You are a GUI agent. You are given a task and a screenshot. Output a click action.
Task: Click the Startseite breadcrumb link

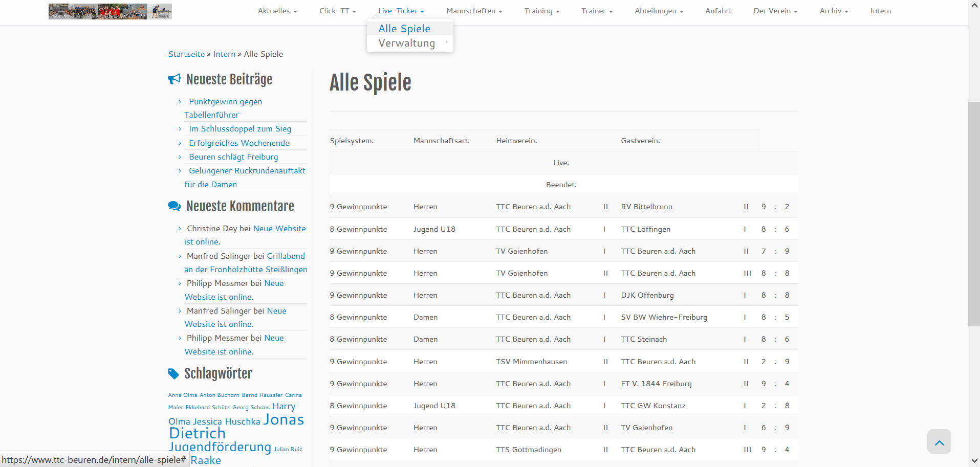186,54
